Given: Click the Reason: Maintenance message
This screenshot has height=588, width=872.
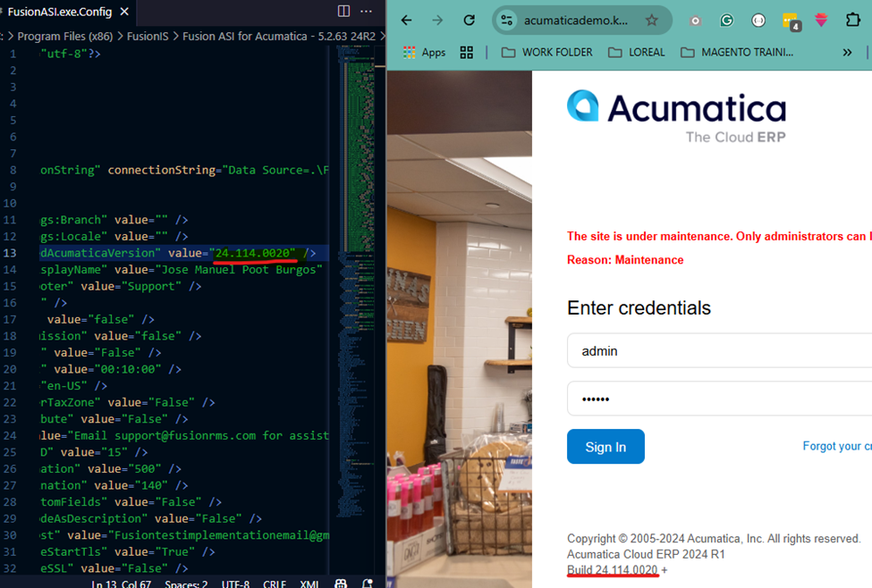Looking at the screenshot, I should (625, 259).
